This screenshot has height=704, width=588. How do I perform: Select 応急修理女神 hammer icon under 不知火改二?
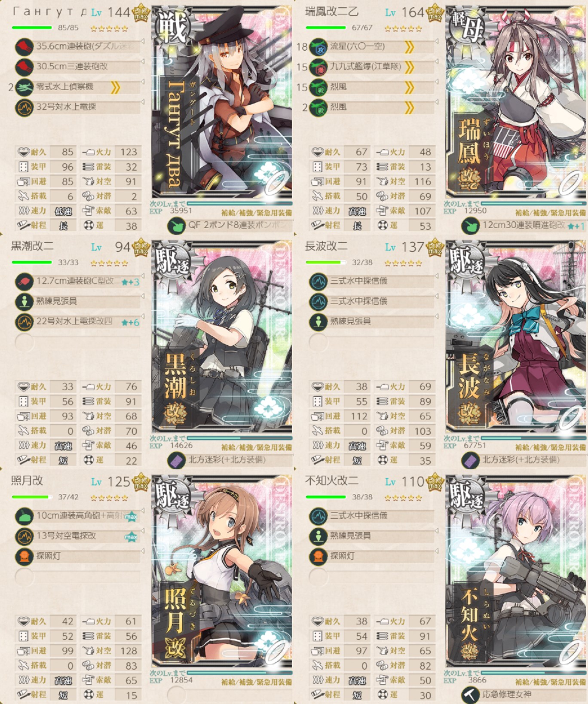470,695
